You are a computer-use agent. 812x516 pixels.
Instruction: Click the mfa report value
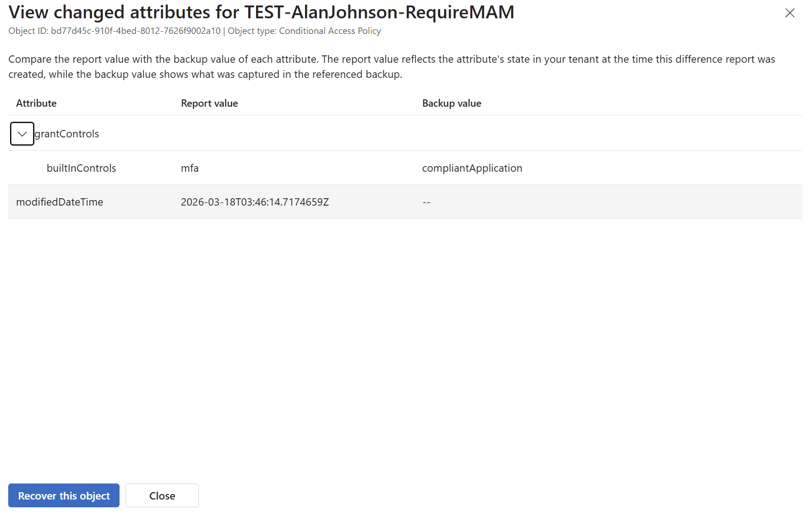pyautogui.click(x=190, y=168)
